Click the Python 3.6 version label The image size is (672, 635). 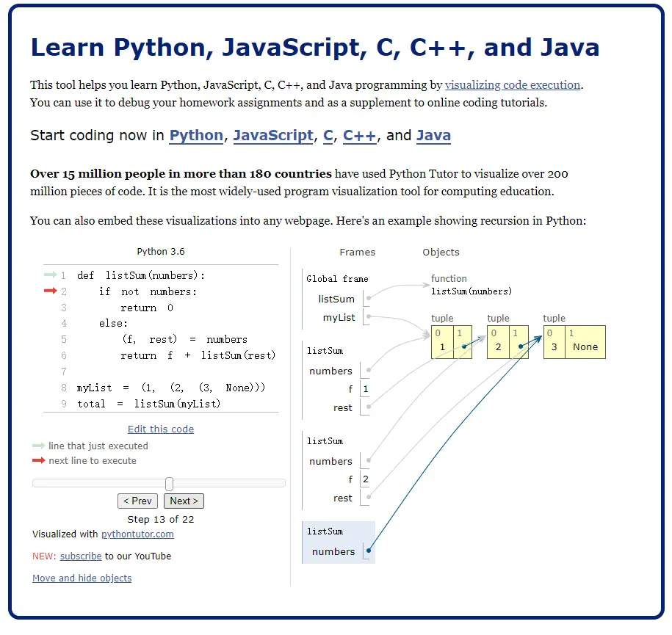(161, 251)
